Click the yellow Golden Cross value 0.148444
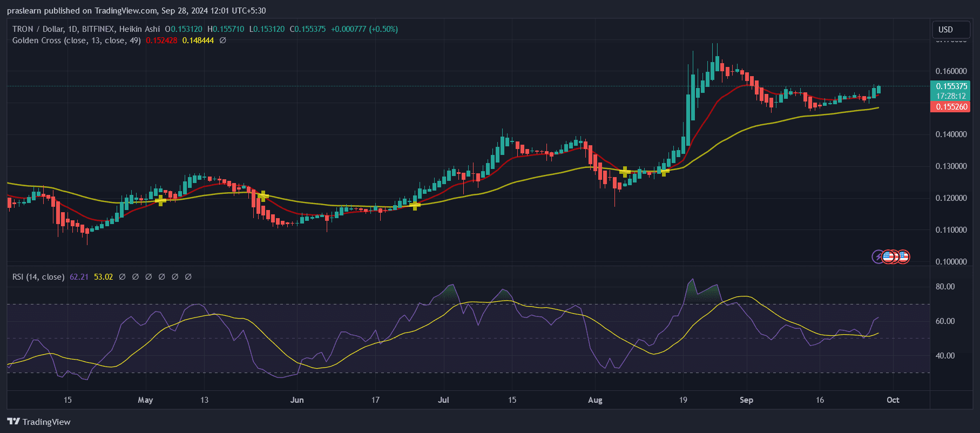The image size is (980, 433). click(198, 40)
